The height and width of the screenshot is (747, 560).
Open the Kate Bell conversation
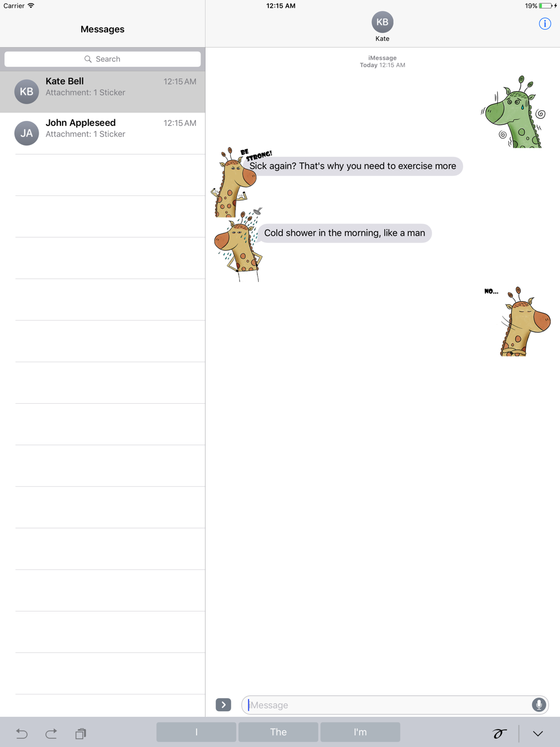[102, 92]
